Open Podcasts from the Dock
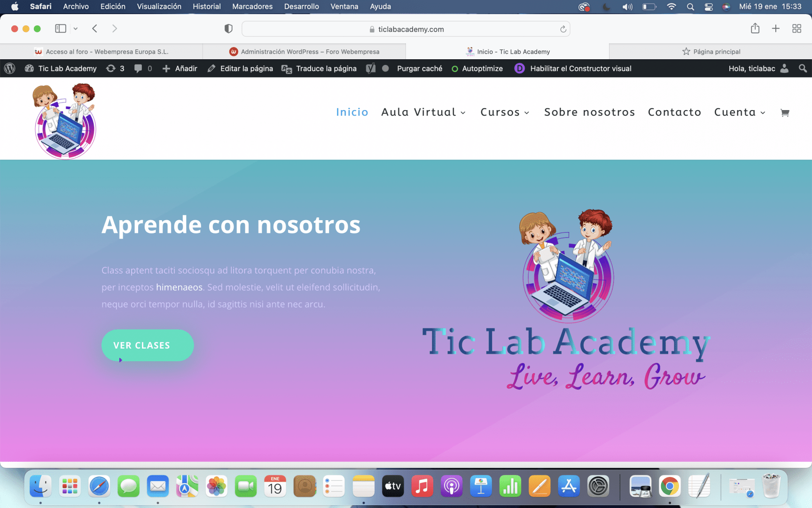The height and width of the screenshot is (508, 812). [452, 486]
